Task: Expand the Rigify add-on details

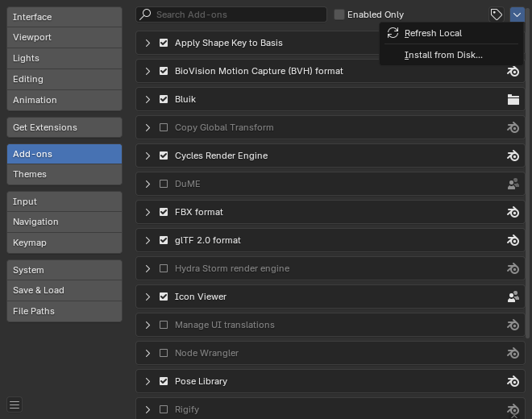Action: point(148,409)
